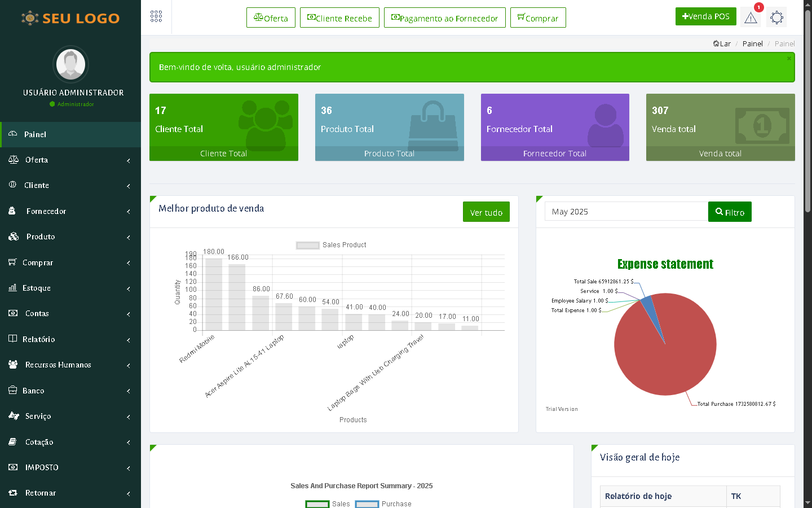Toggle the Purchase series legend swatch
The height and width of the screenshot is (508, 812).
[367, 504]
